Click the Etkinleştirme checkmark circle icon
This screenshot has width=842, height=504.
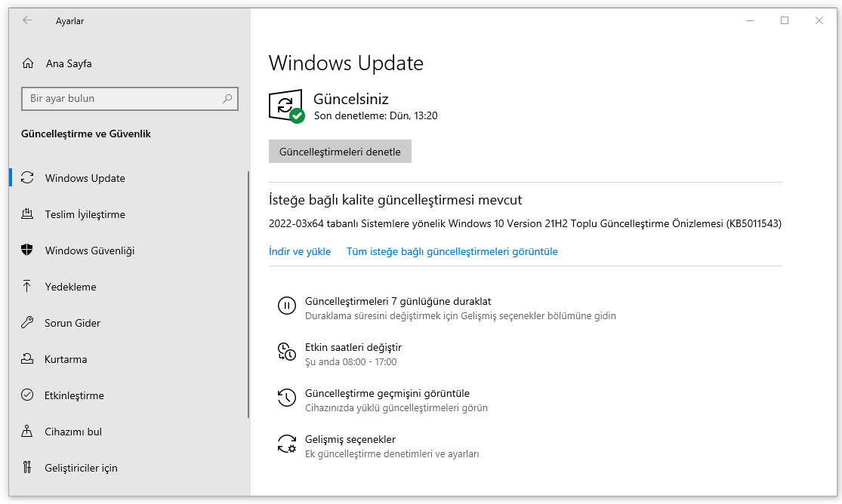27,395
